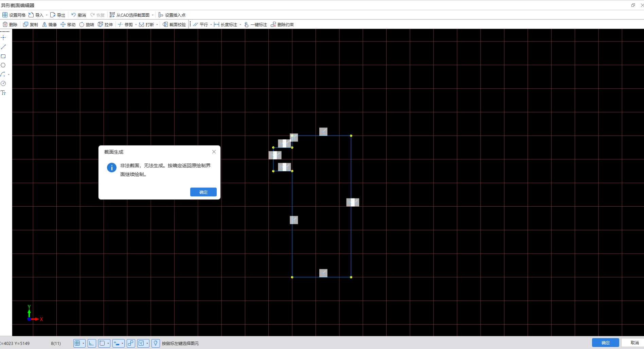Run 截面校验 section check
The width and height of the screenshot is (644, 349).
tap(174, 24)
